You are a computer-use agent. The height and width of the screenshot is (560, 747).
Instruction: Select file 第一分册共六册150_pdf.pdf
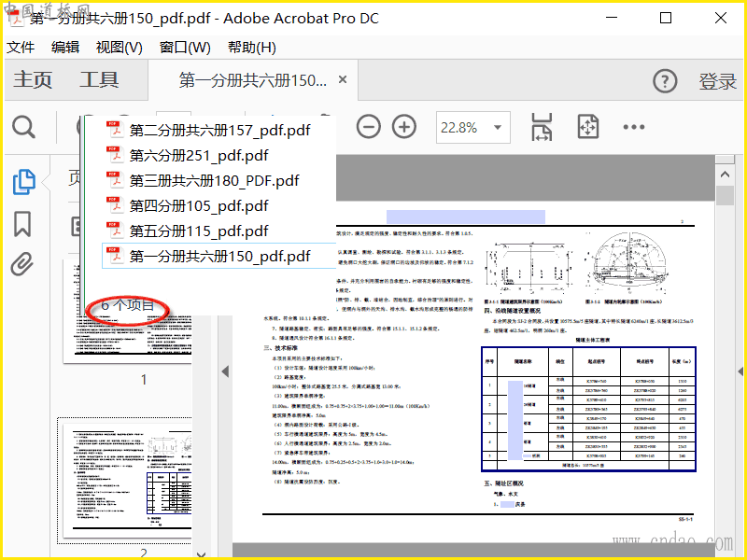pyautogui.click(x=219, y=256)
